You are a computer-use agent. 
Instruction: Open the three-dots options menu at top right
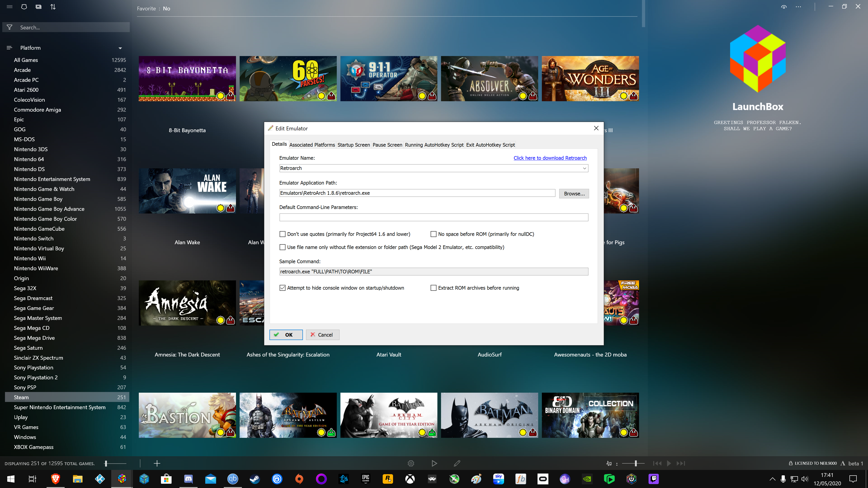tap(798, 7)
